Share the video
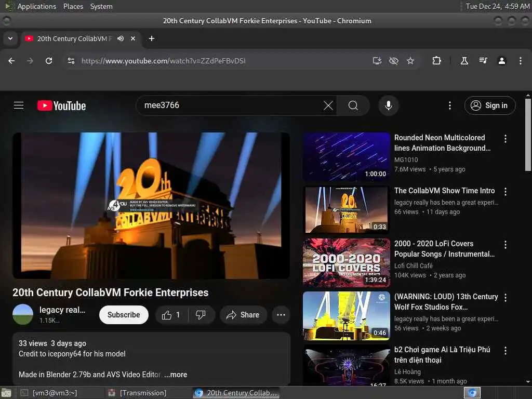Image resolution: width=532 pixels, height=399 pixels. pyautogui.click(x=243, y=315)
